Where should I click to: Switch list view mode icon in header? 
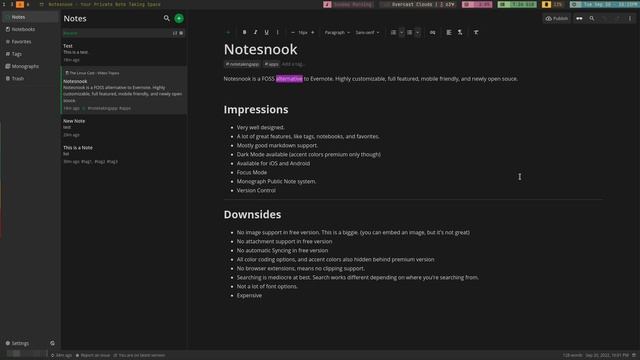coord(181,33)
